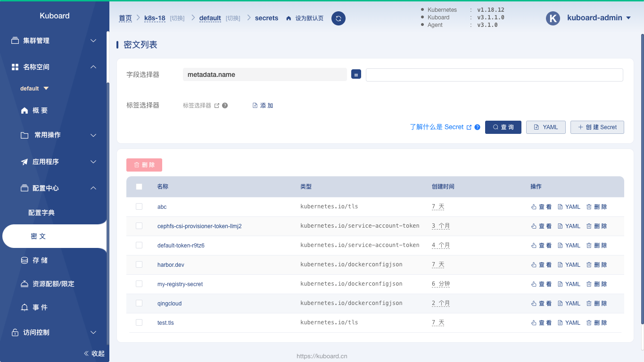
Task: Check the my-registry-secret row checkbox
Action: coord(139,284)
